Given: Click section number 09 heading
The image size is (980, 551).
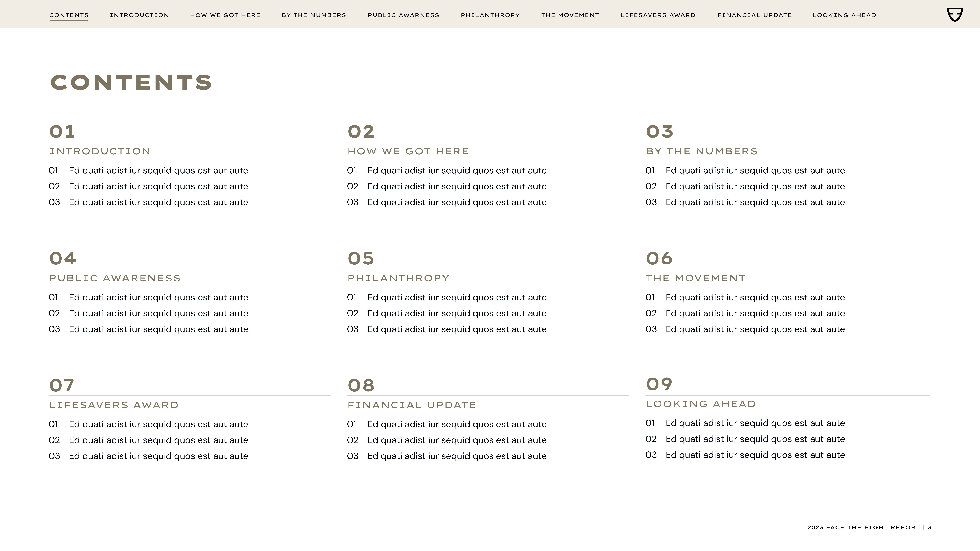Looking at the screenshot, I should click(x=659, y=384).
